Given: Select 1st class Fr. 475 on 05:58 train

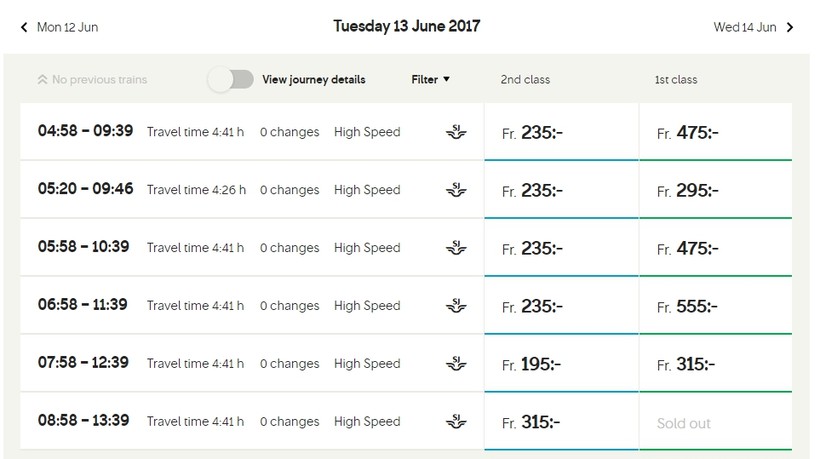Looking at the screenshot, I should click(x=715, y=248).
